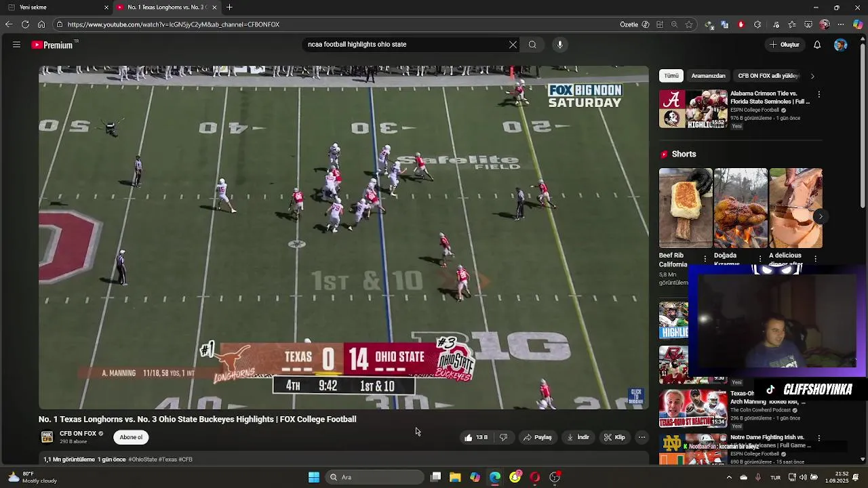Open the Copilot sidebar icon

(858, 24)
